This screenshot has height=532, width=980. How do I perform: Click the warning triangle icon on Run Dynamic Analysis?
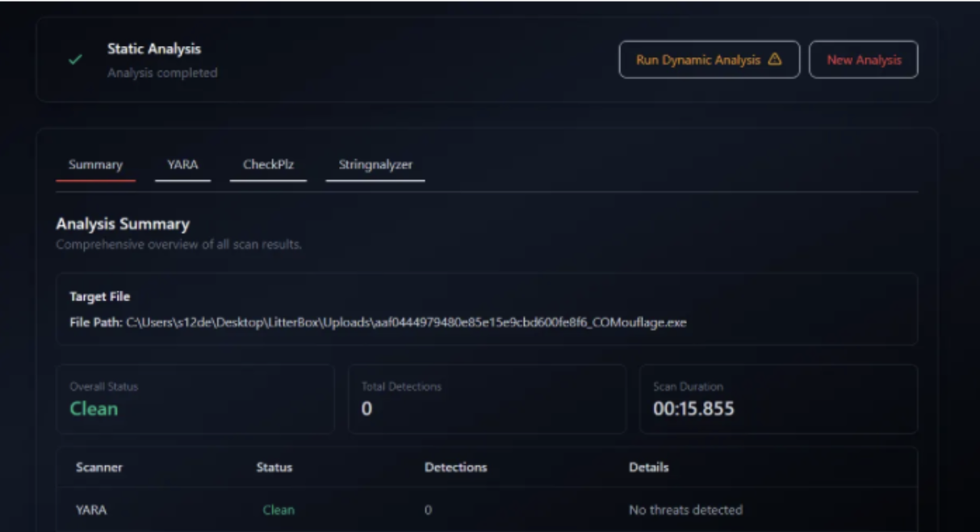[x=774, y=60]
